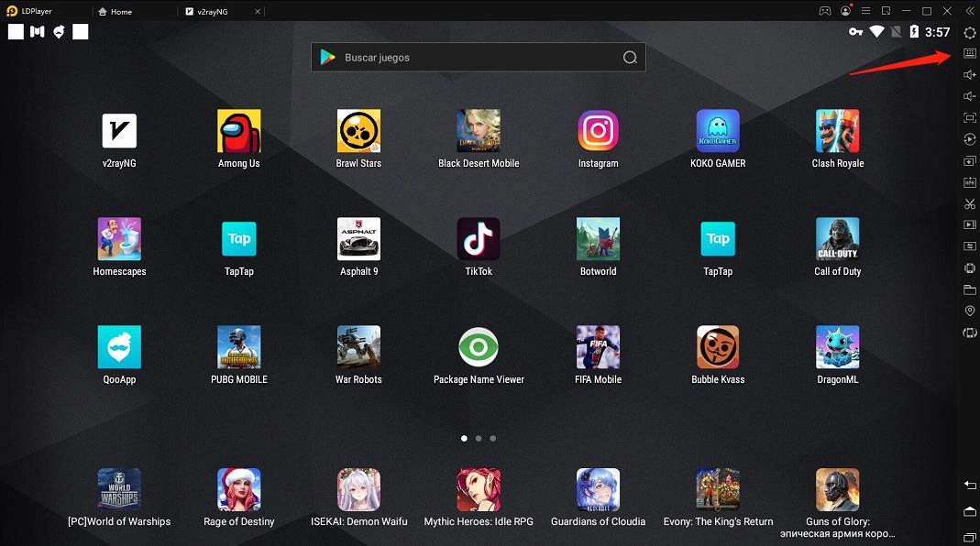Open LDPlayer settings gear icon
Screen dimensions: 980x546
point(969,32)
